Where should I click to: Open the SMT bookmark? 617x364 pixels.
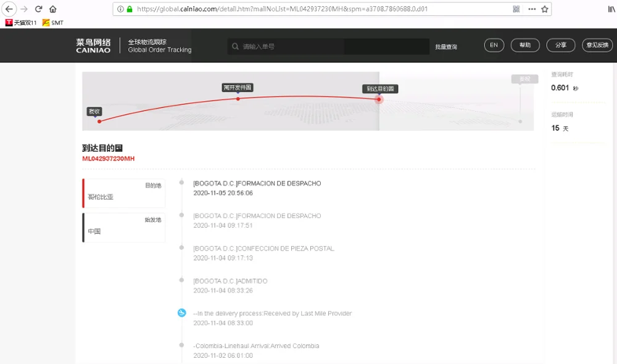(x=52, y=23)
